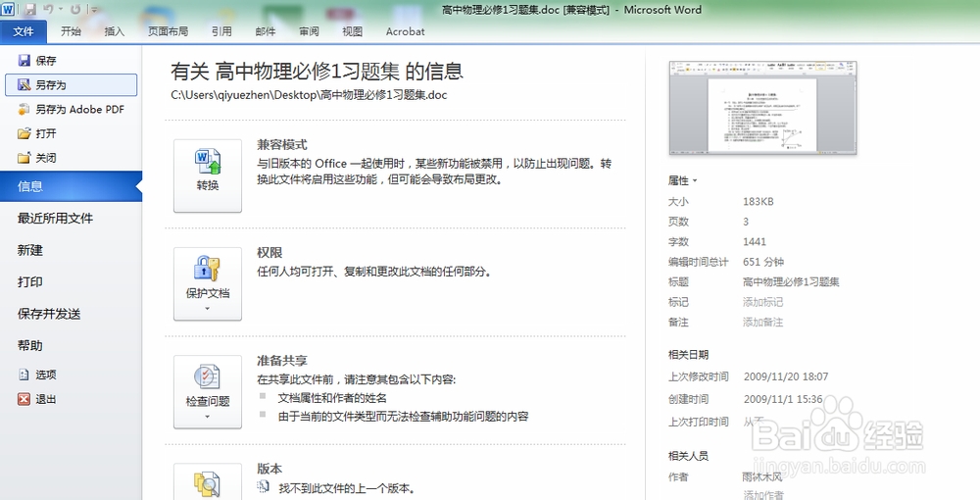Click 添加备注 field to add a comment
The height and width of the screenshot is (500, 980).
762,322
